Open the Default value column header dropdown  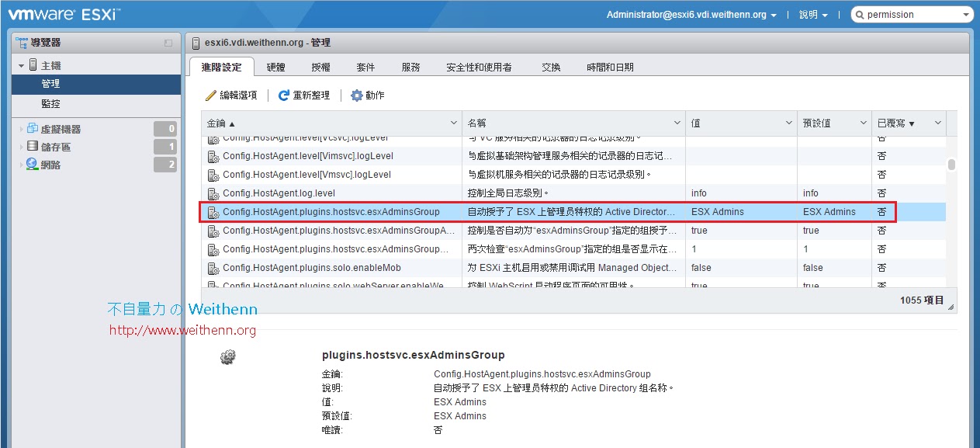point(864,123)
